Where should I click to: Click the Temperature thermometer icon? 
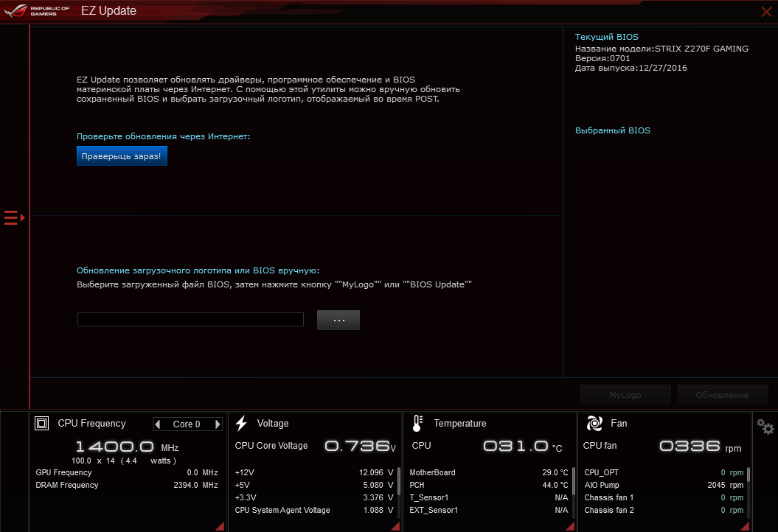coord(417,424)
